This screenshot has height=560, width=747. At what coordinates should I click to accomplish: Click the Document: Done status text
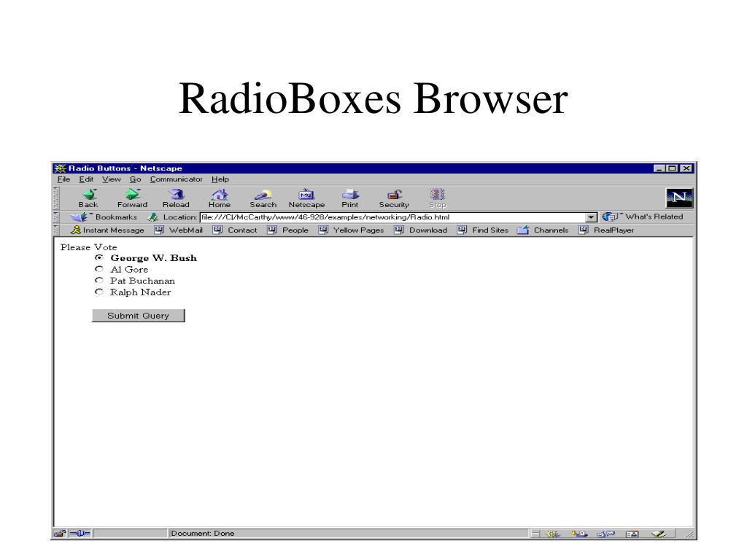[x=203, y=533]
